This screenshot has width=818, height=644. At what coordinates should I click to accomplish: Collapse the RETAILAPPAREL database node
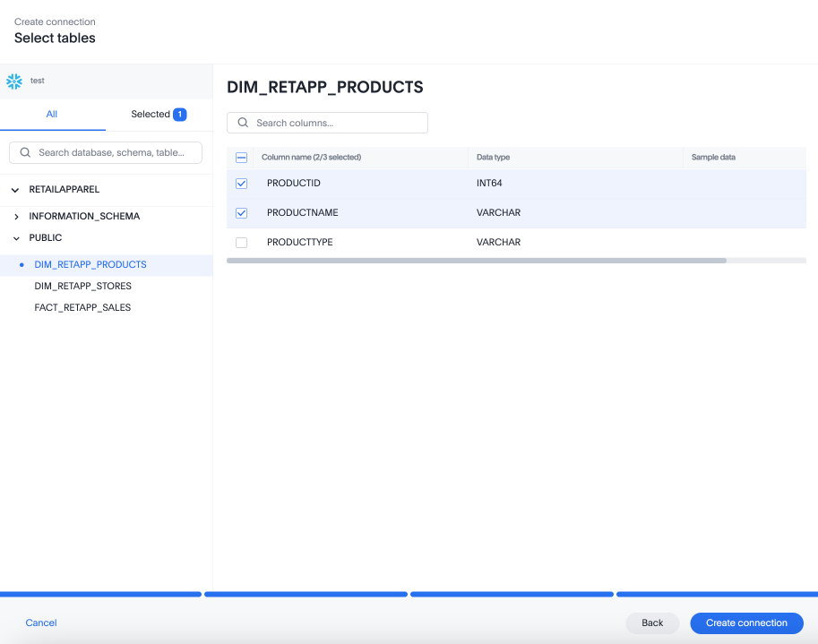(x=15, y=190)
